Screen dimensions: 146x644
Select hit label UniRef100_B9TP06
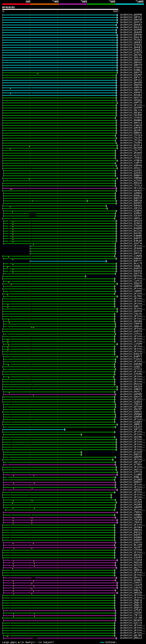pos(131,276)
